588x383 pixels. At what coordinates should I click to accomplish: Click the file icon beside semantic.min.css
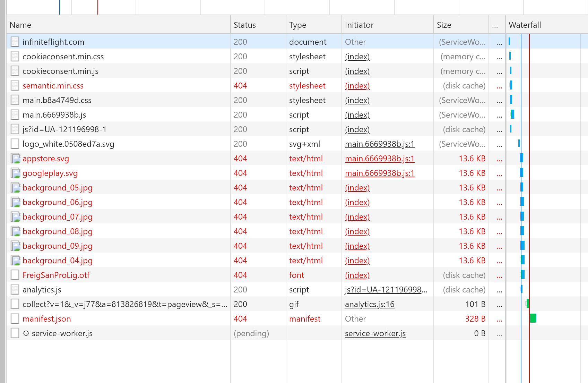coord(15,86)
